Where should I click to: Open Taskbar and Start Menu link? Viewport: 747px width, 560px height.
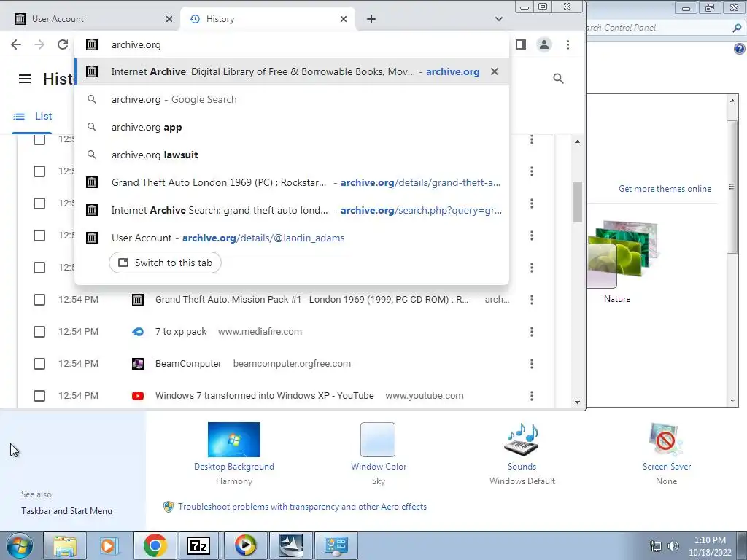pos(66,511)
